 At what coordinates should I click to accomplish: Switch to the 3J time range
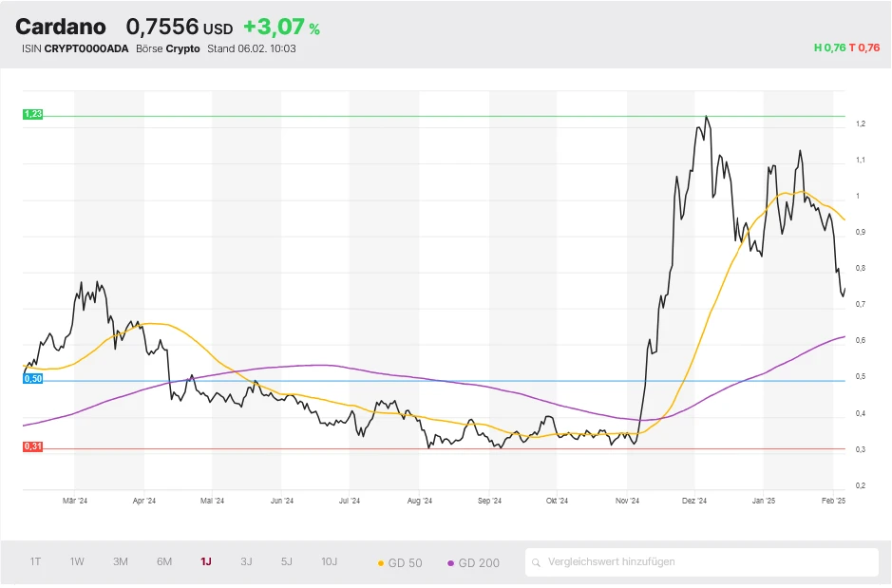point(246,561)
